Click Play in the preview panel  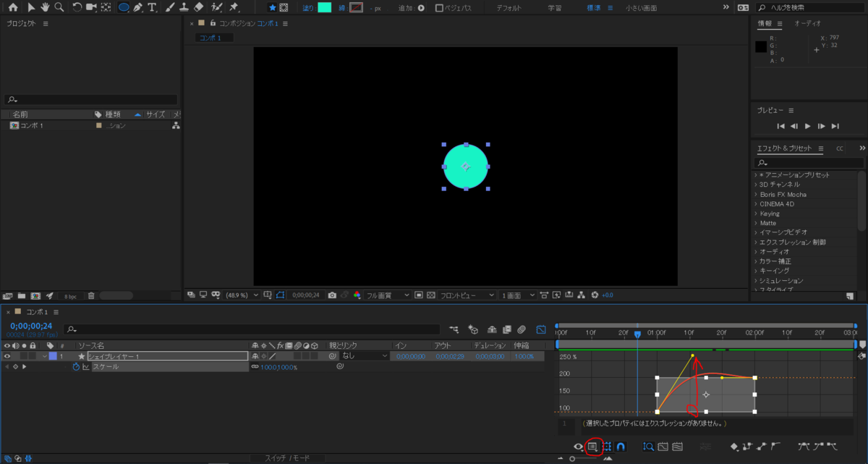pos(808,126)
